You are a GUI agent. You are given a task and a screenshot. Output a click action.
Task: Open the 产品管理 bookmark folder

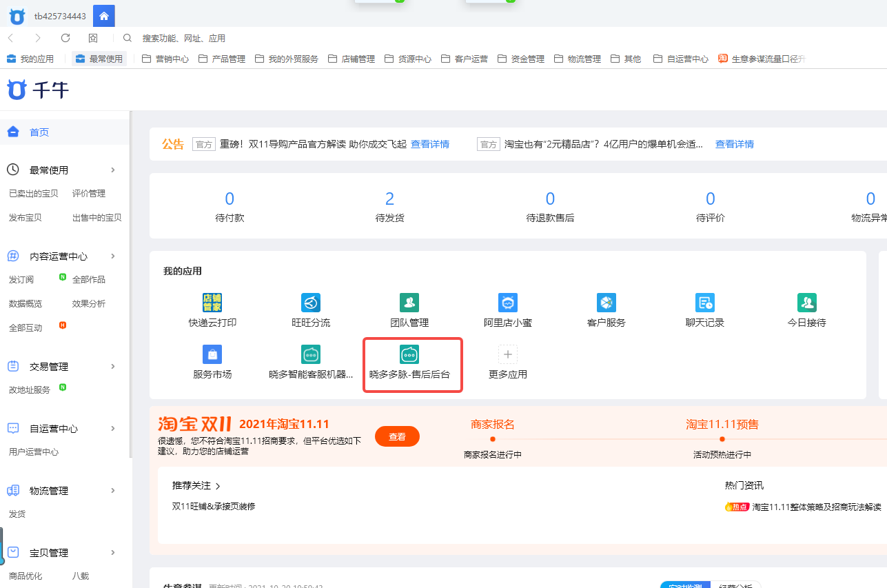click(x=222, y=59)
